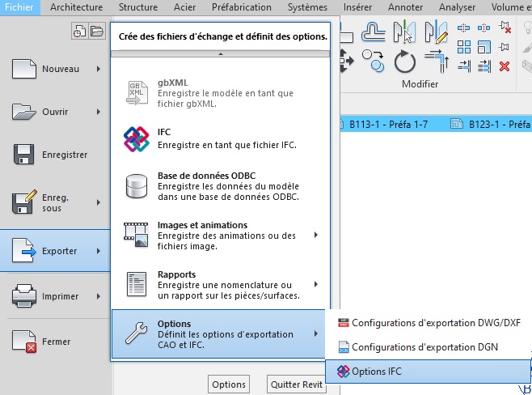The height and width of the screenshot is (395, 532).
Task: Click the Modifier panel label
Action: pyautogui.click(x=420, y=84)
